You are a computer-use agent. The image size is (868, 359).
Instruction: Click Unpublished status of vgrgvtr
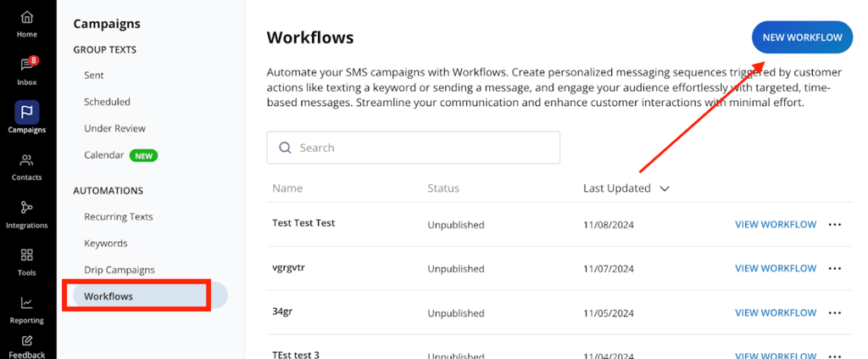(455, 269)
